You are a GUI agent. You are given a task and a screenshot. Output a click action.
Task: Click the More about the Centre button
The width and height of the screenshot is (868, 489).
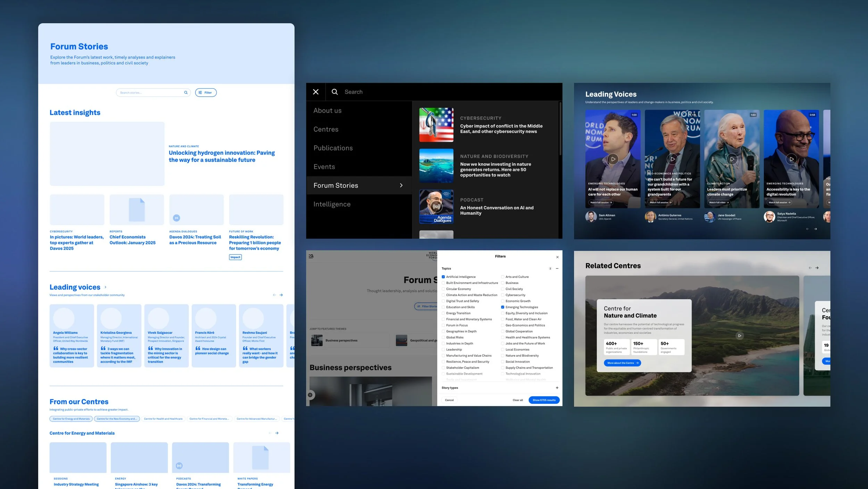pos(622,363)
